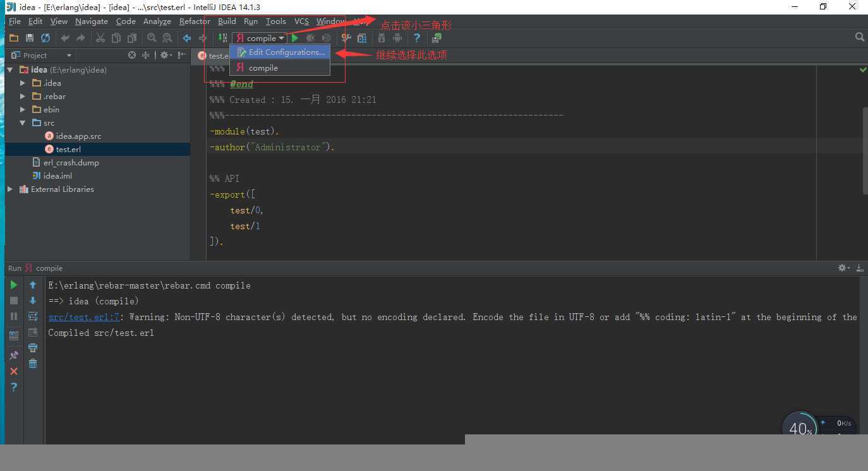
Task: Click the Restore Layout icon in Run panel
Action: pyautogui.click(x=14, y=336)
